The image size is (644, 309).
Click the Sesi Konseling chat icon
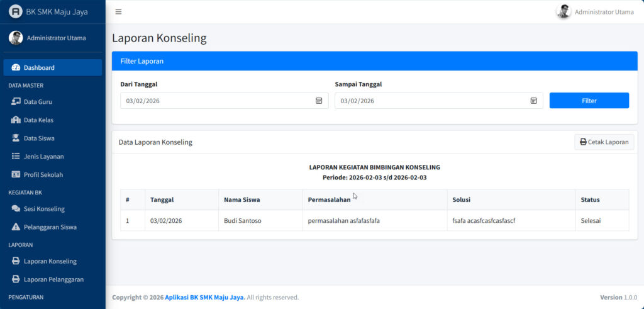click(16, 208)
